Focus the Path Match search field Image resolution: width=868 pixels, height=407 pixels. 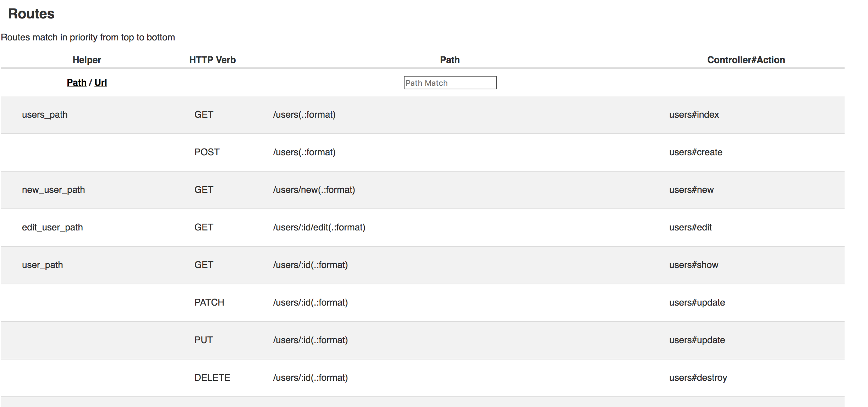(x=450, y=83)
